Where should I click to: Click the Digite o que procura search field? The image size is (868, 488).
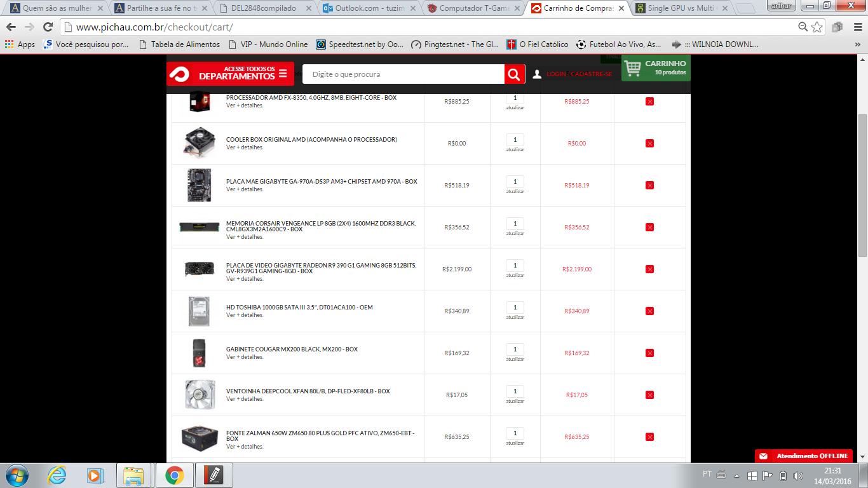(403, 74)
